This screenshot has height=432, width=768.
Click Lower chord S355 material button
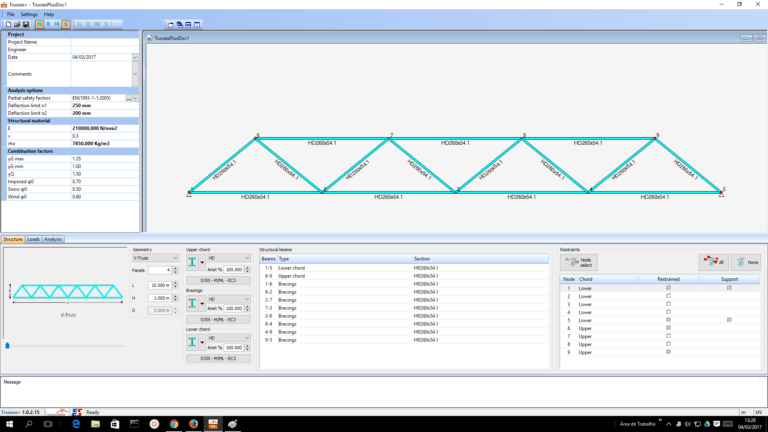pyautogui.click(x=218, y=359)
